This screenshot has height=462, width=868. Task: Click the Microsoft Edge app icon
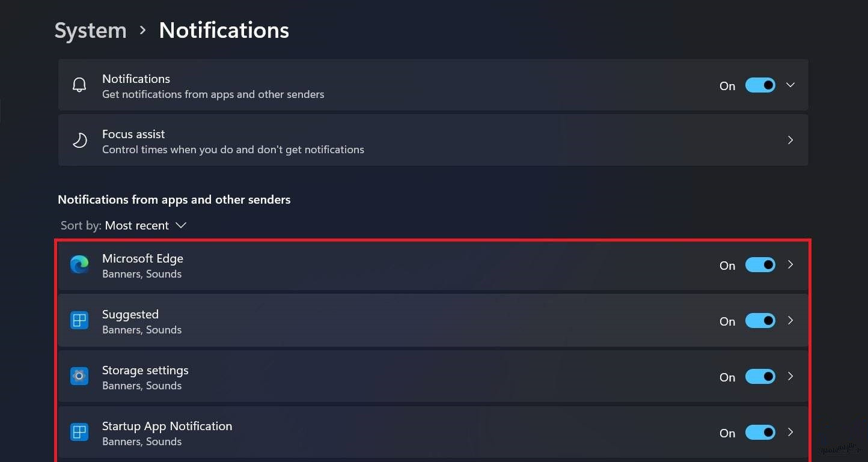point(79,264)
